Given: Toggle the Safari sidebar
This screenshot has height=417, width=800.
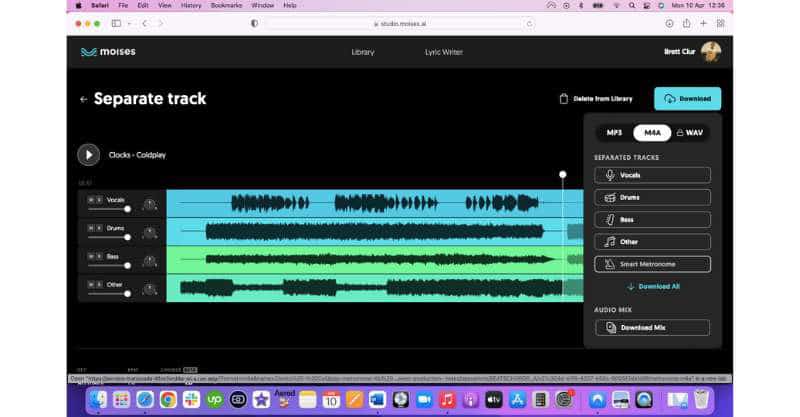Looking at the screenshot, I should pyautogui.click(x=116, y=23).
